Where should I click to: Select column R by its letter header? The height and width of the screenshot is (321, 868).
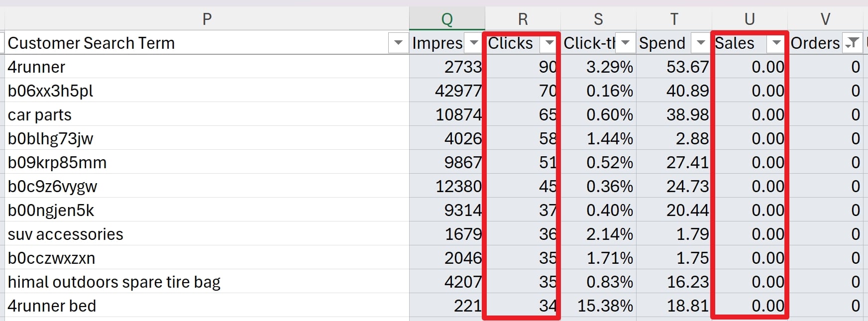click(x=523, y=19)
